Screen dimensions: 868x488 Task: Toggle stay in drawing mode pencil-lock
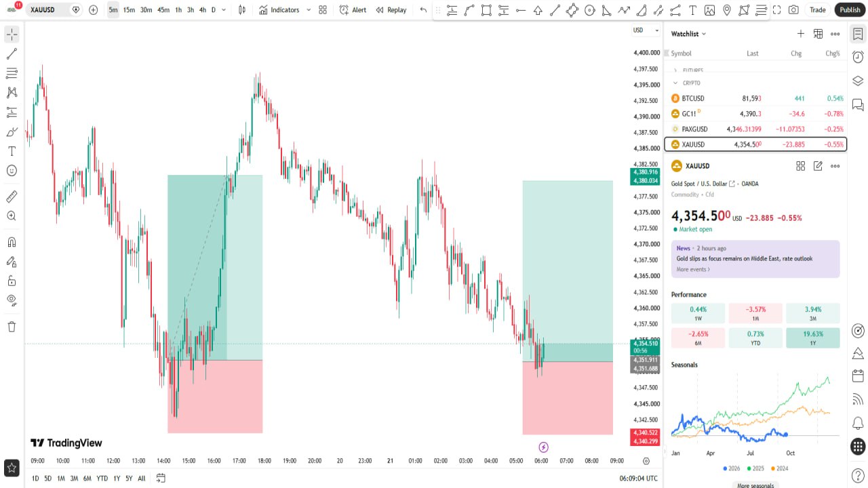[12, 261]
